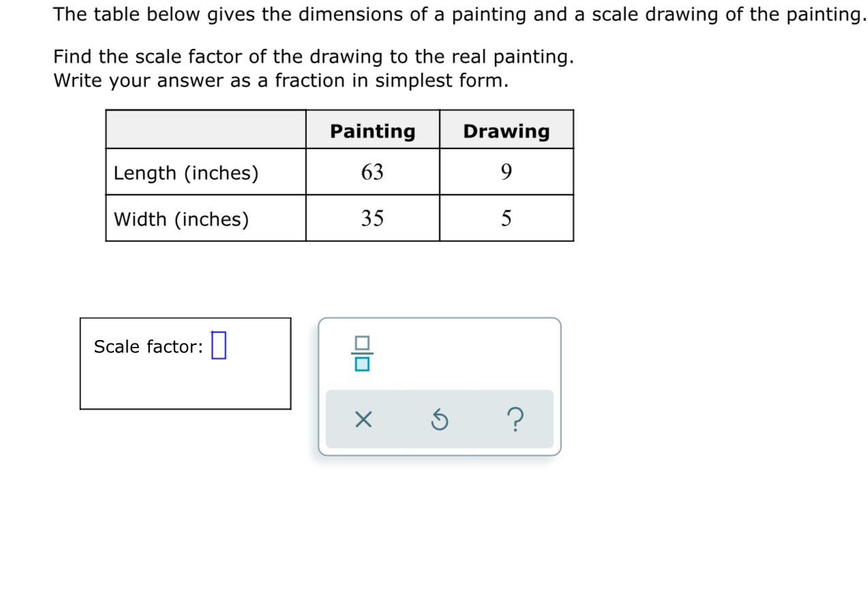Click the undo arrow button
This screenshot has height=614, width=868.
tap(440, 420)
